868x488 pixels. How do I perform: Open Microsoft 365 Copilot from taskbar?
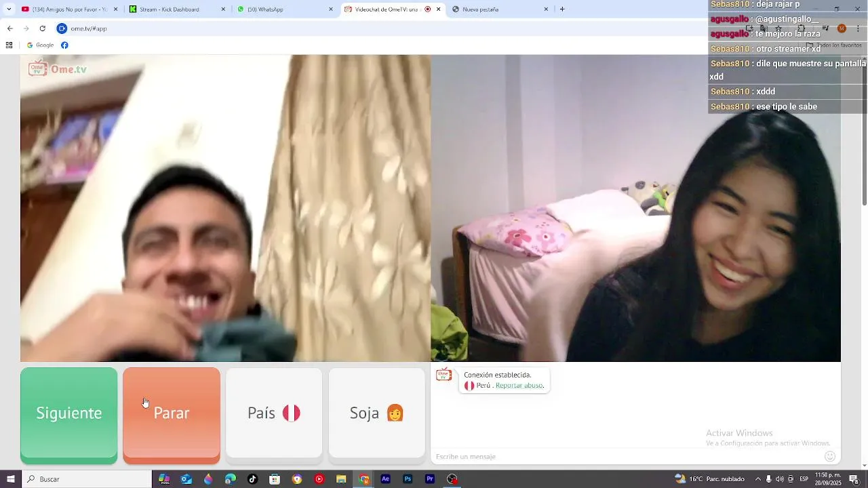(x=164, y=479)
